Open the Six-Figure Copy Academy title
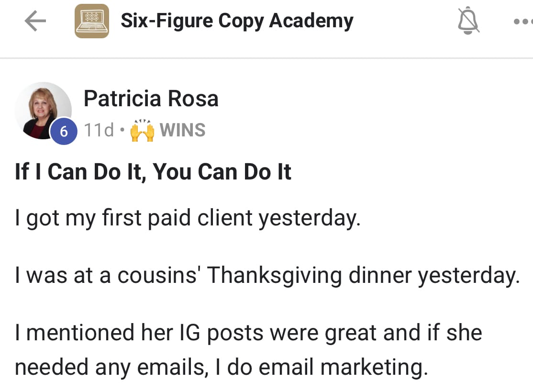533x392 pixels. pos(236,21)
